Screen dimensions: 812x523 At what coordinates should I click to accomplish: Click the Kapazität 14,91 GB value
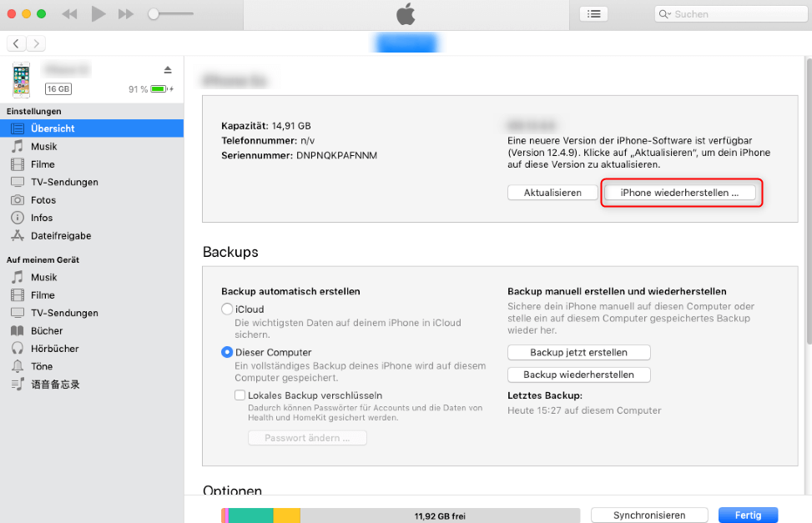tap(291, 126)
